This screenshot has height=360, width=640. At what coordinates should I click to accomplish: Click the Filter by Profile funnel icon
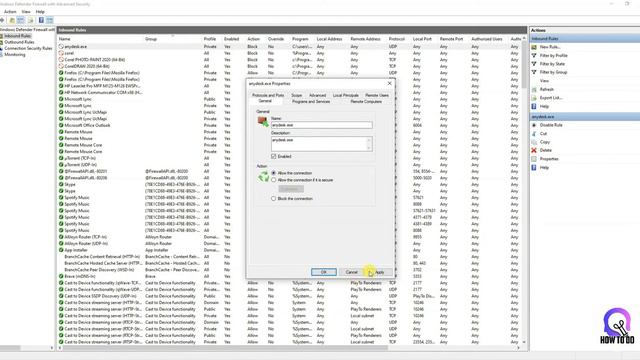tap(534, 56)
